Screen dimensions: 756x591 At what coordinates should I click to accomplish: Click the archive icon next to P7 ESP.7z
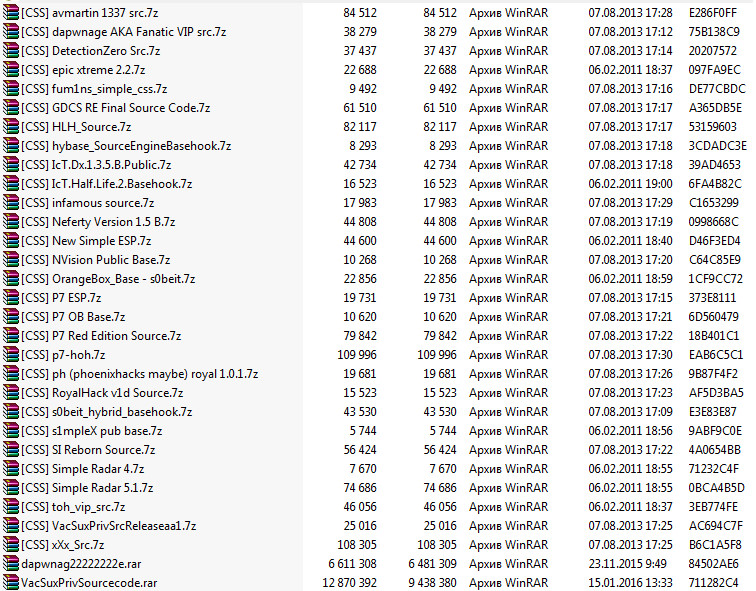pyautogui.click(x=11, y=298)
